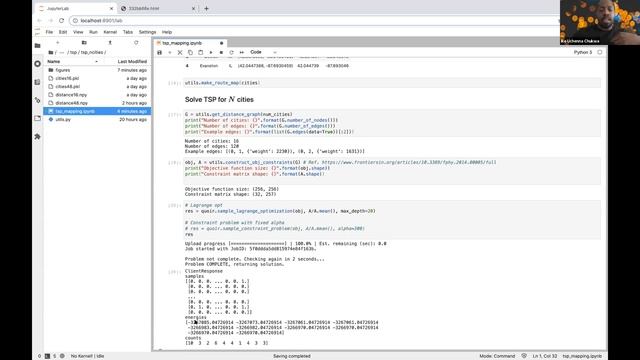Click the browser back arrow
Screen dimensions: 640x360
40,20
